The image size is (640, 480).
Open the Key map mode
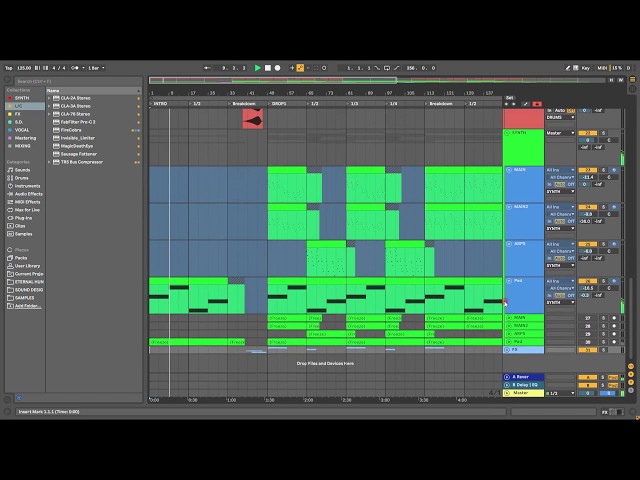[x=586, y=68]
